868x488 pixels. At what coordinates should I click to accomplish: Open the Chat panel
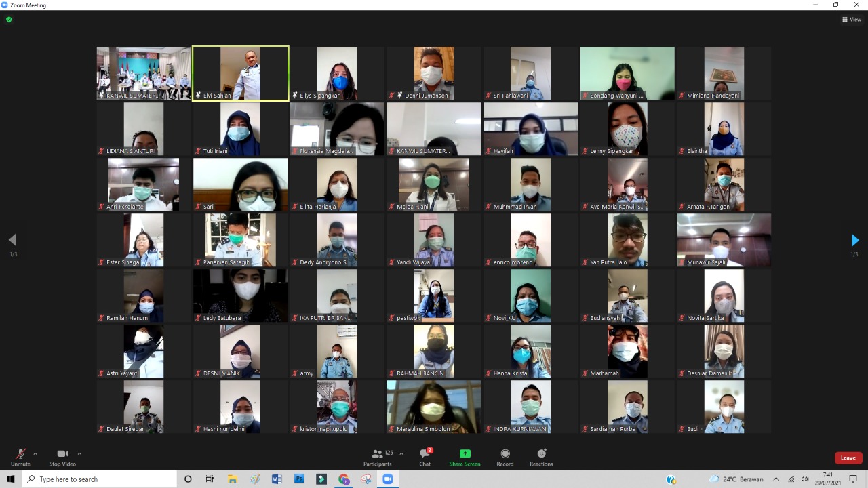click(x=425, y=455)
